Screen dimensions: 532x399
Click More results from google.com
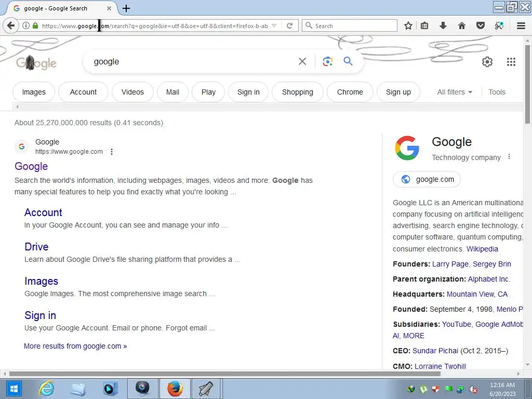(75, 346)
